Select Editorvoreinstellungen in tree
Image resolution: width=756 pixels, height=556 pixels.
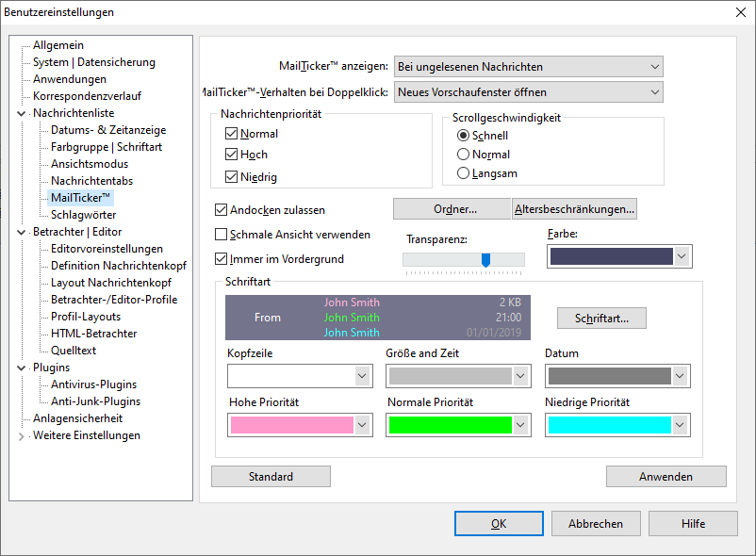click(107, 249)
